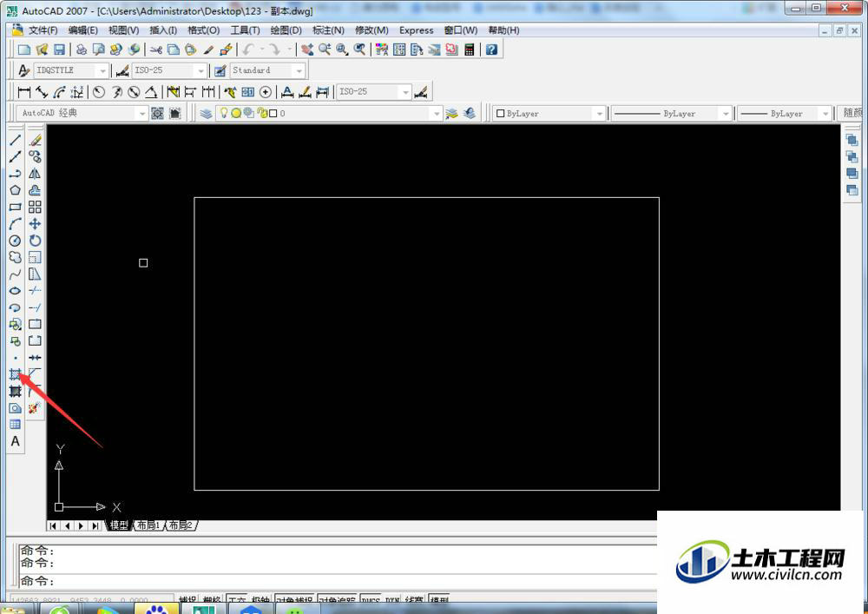The height and width of the screenshot is (614, 868).
Task: Click the Plot (print) icon
Action: (x=82, y=50)
